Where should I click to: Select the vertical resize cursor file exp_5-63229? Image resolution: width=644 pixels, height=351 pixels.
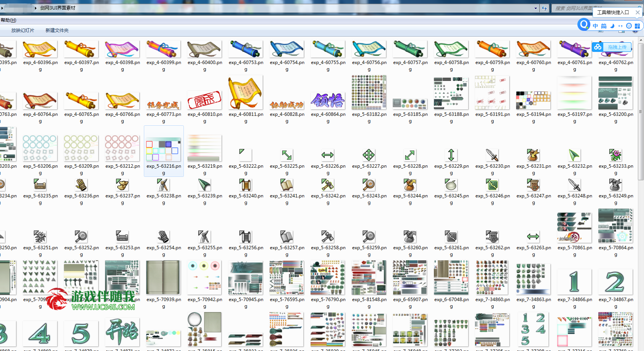[451, 155]
